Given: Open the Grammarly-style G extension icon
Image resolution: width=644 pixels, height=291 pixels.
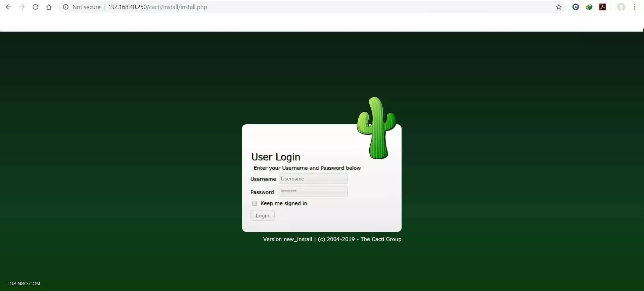Looking at the screenshot, I should tap(576, 7).
